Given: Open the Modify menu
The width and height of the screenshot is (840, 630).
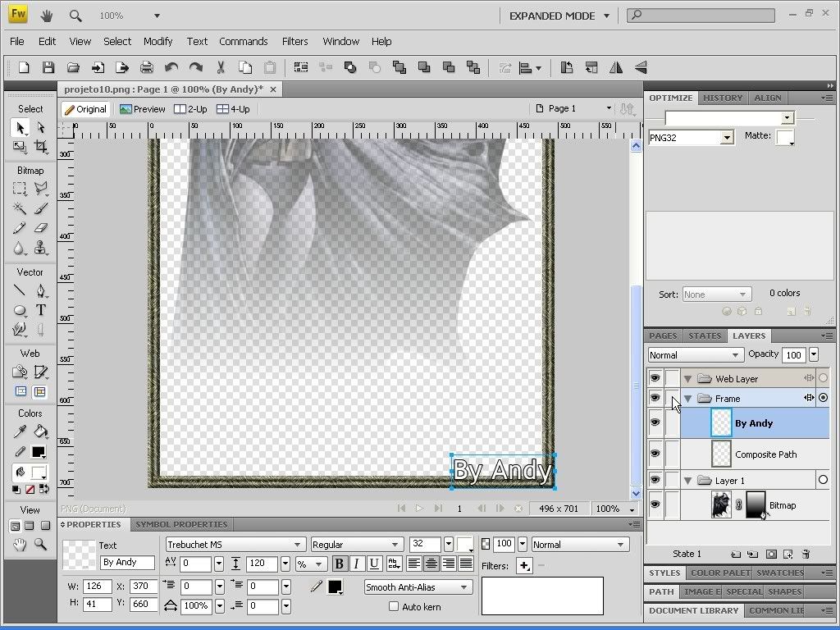Looking at the screenshot, I should click(157, 41).
